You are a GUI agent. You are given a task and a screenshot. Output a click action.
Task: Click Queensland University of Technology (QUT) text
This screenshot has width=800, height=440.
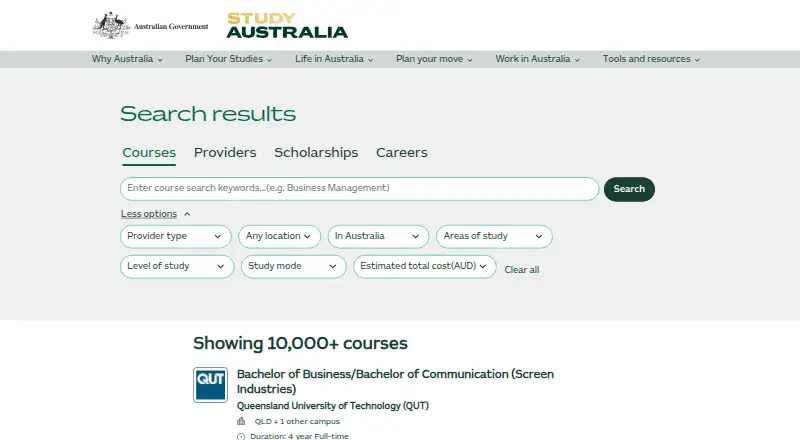333,406
